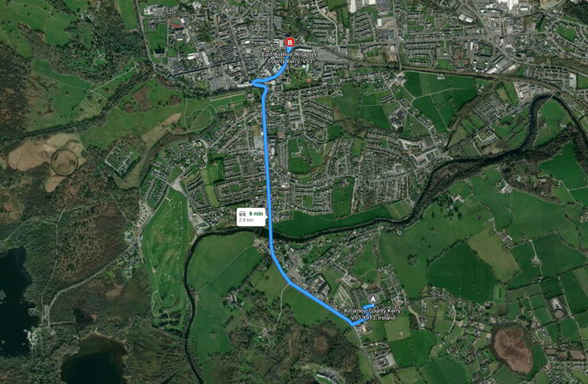The height and width of the screenshot is (384, 588).
Task: Select the red B destination marker
Action: click(289, 43)
